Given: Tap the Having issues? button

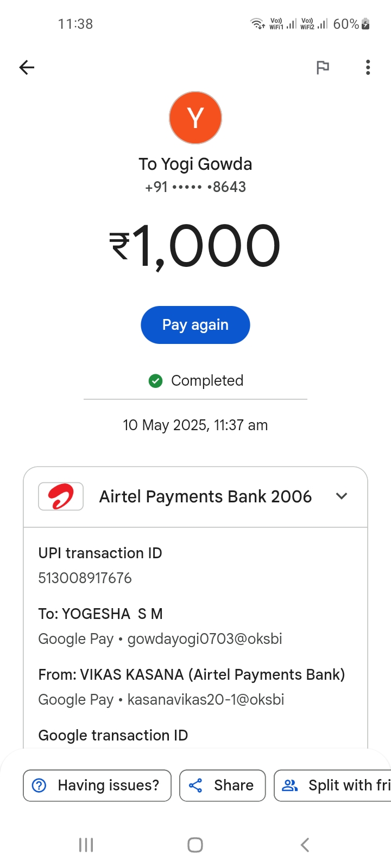Looking at the screenshot, I should [97, 785].
